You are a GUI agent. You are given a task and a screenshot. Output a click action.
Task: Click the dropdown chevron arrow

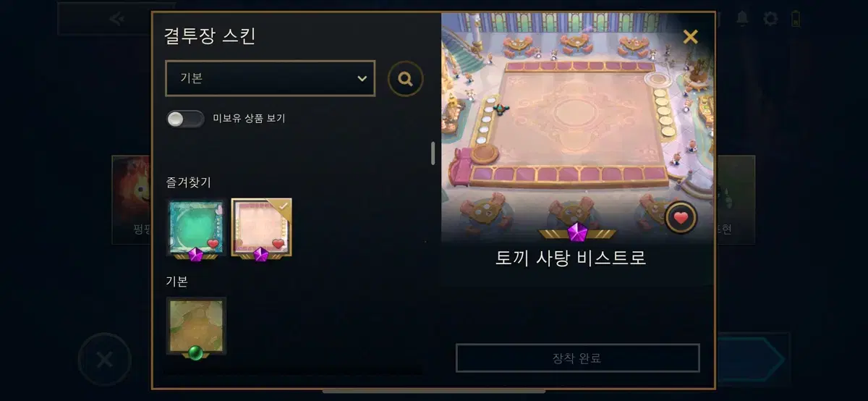pyautogui.click(x=362, y=78)
